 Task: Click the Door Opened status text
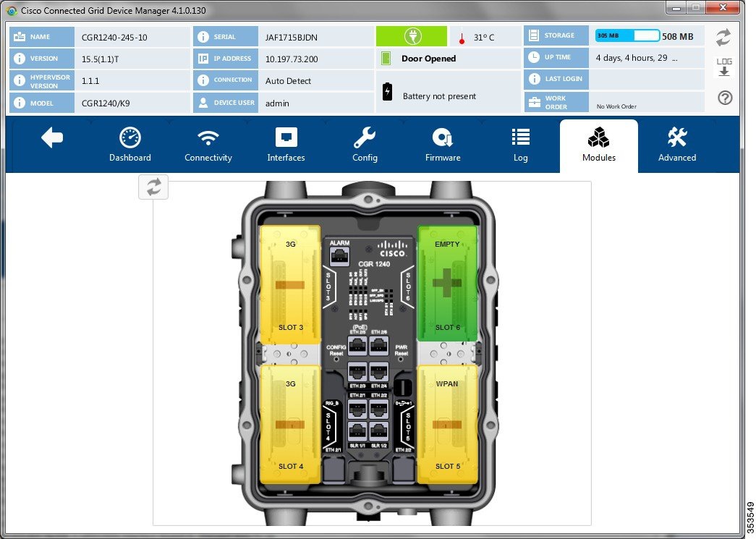428,59
